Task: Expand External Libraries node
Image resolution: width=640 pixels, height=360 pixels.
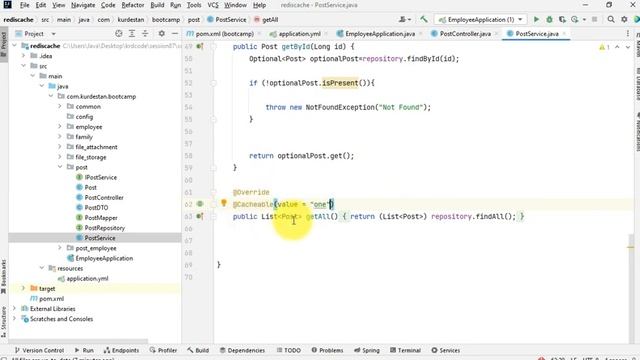Action: 15,309
